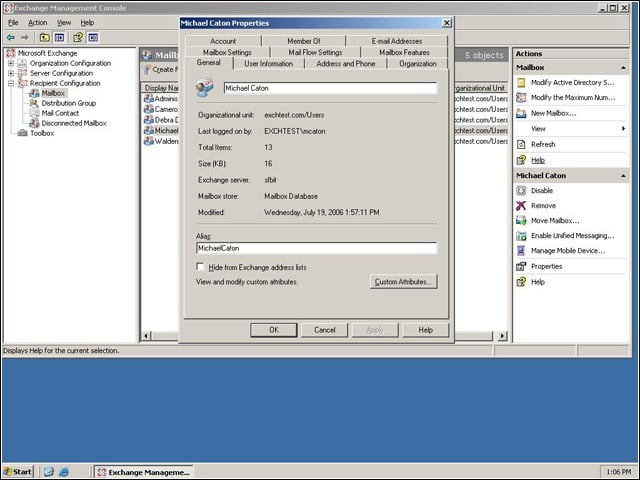The height and width of the screenshot is (480, 640).
Task: Click the Move Mailbox action icon
Action: (521, 221)
